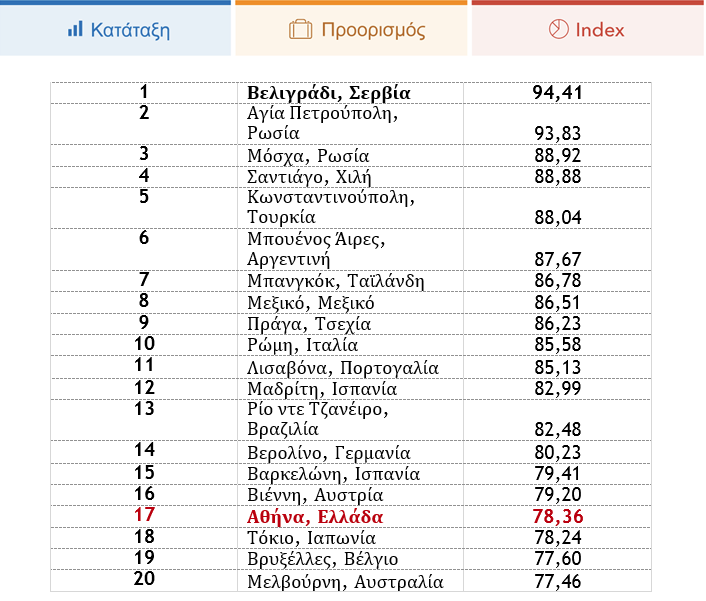Click the Μόσχα, Ρωσία destination
The height and width of the screenshot is (601, 706).
pos(308,156)
